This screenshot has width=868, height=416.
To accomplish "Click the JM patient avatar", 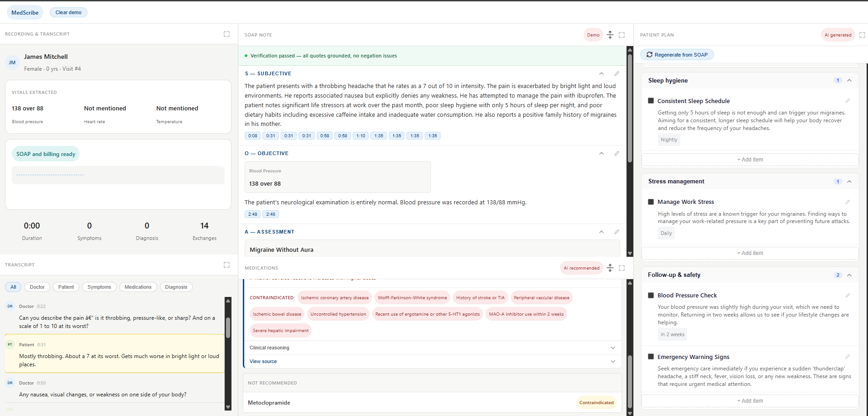I will [12, 62].
